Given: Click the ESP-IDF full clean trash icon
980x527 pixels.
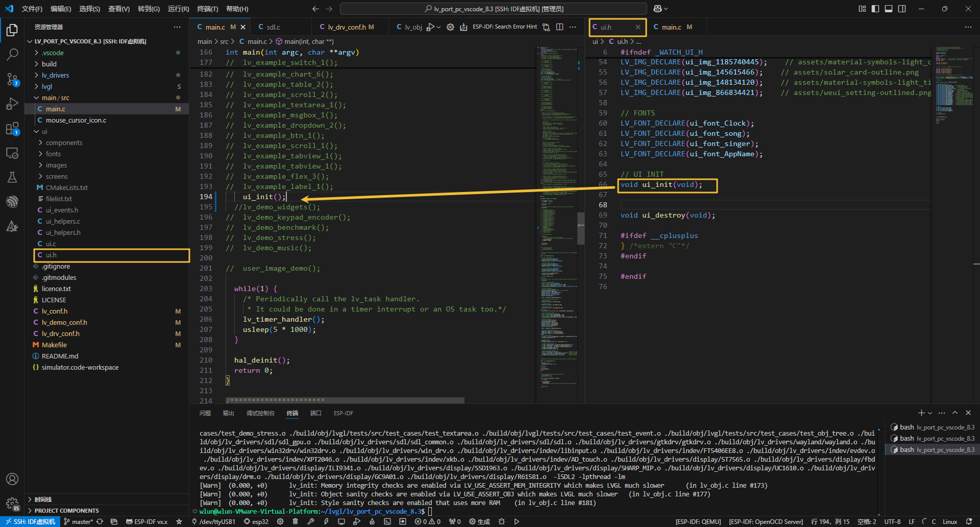Looking at the screenshot, I should coord(295,521).
